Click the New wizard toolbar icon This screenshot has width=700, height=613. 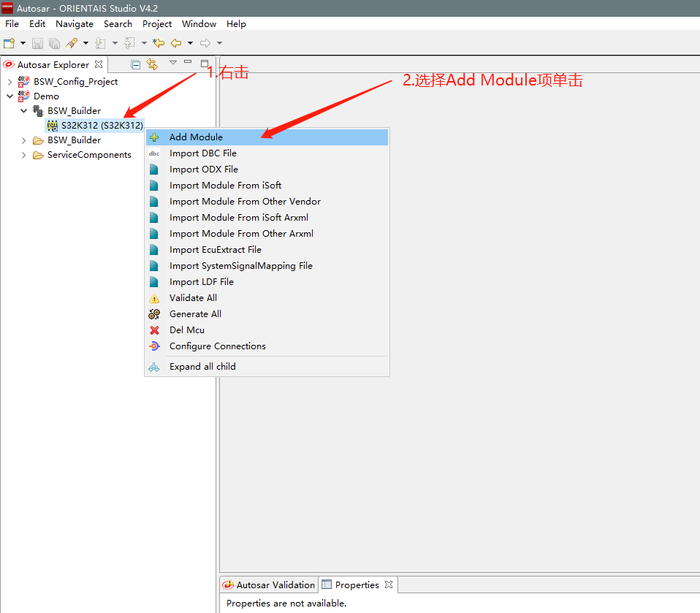9,44
